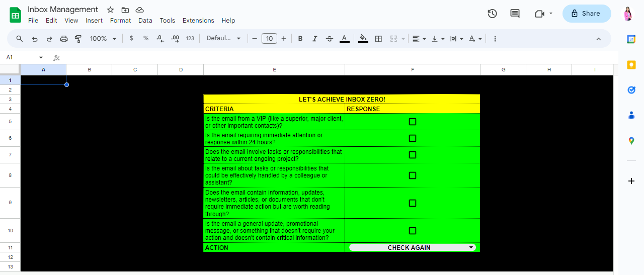Screen dimensions: 644x275
Task: Open the fill color picker
Action: pos(363,39)
